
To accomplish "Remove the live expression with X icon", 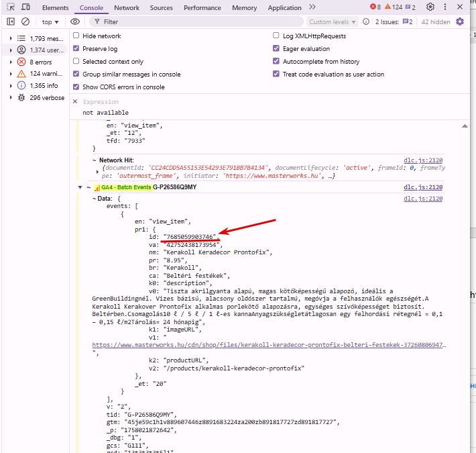I will pos(75,101).
